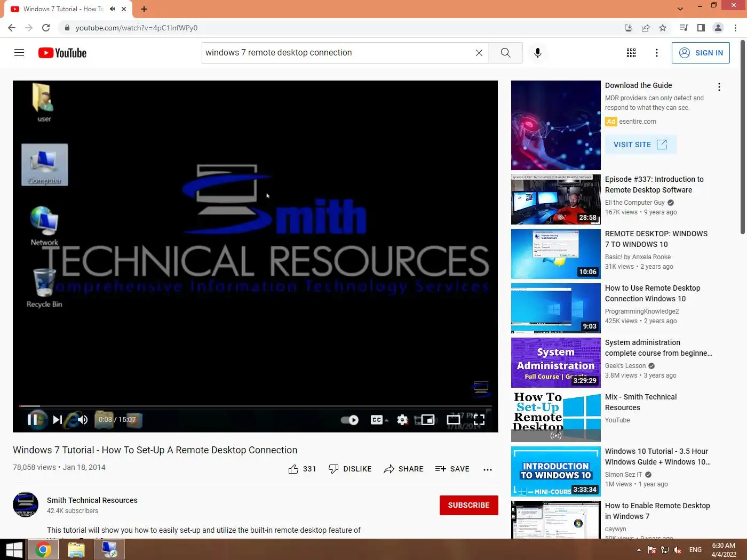Open Chrome media controls
Viewport: 747px width, 560px height.
click(684, 28)
